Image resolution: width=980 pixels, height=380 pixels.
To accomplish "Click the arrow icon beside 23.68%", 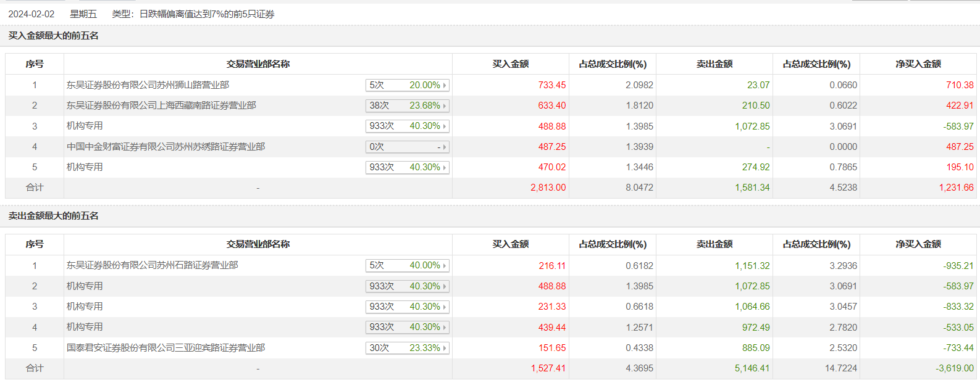I will 445,106.
